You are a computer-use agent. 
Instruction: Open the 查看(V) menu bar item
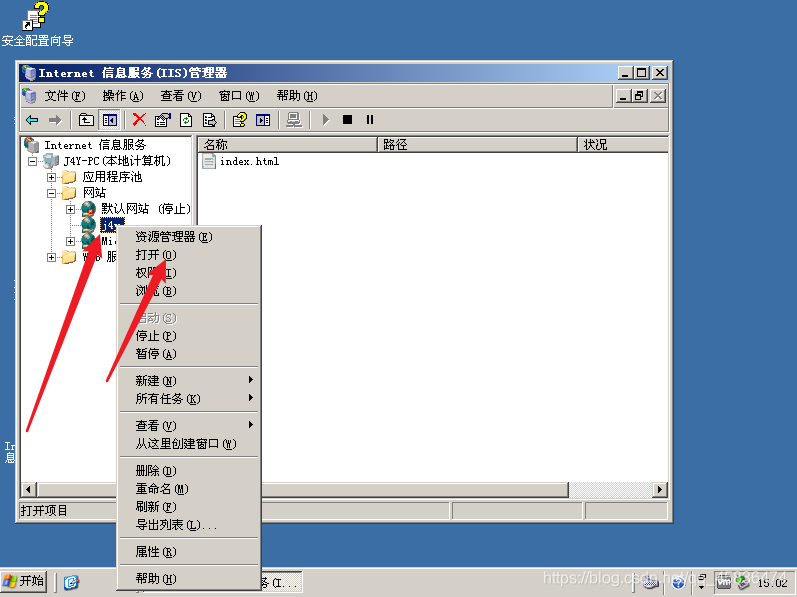coord(181,96)
